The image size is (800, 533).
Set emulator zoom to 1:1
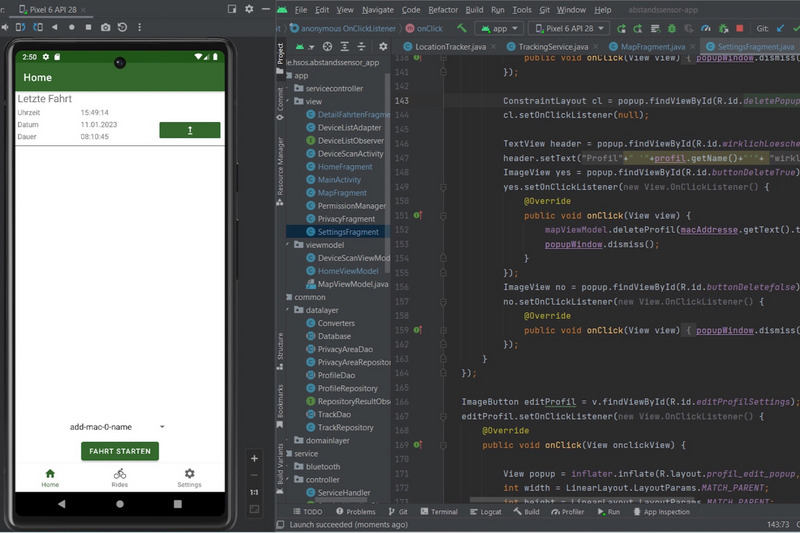(x=254, y=492)
